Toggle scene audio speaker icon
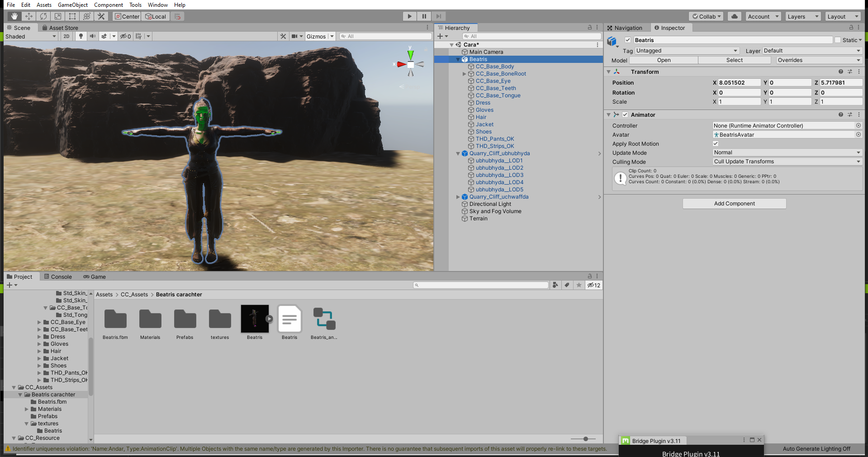 point(92,36)
